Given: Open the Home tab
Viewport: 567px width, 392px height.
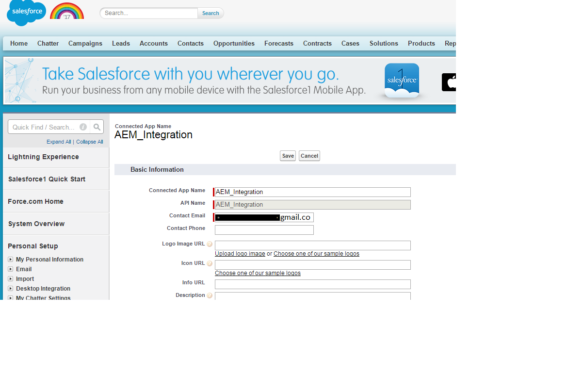Looking at the screenshot, I should (x=19, y=43).
